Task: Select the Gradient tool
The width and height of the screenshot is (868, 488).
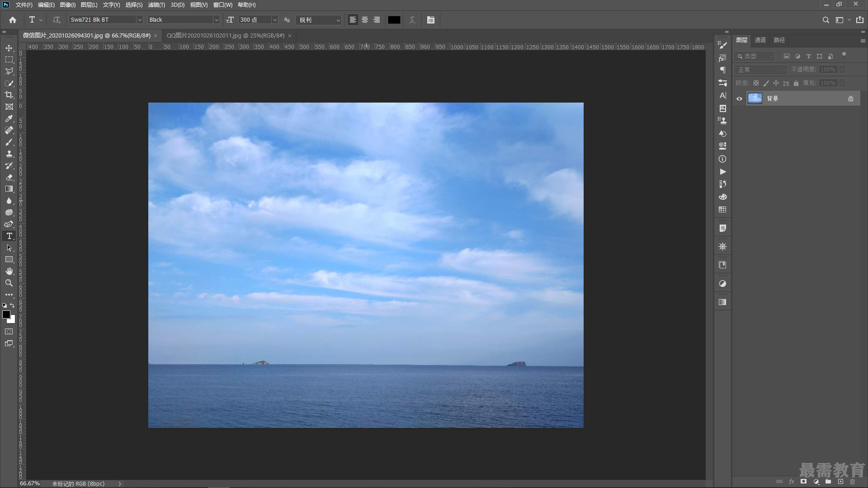Action: [x=9, y=189]
